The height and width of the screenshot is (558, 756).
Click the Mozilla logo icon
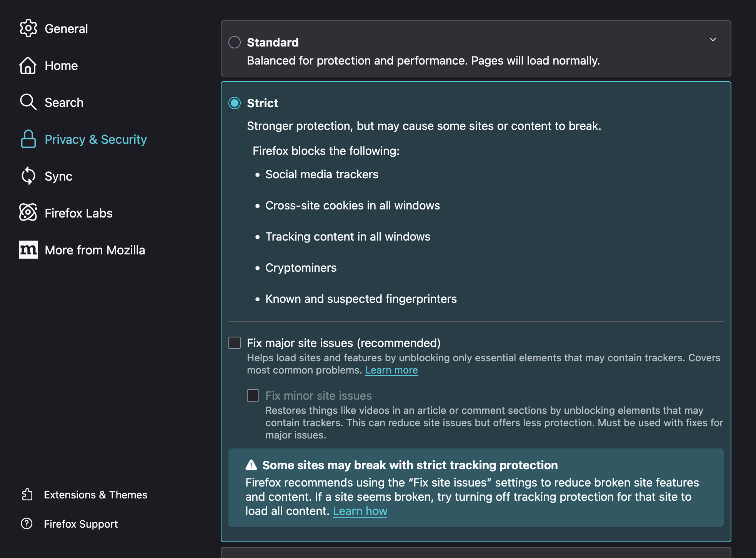pos(28,250)
